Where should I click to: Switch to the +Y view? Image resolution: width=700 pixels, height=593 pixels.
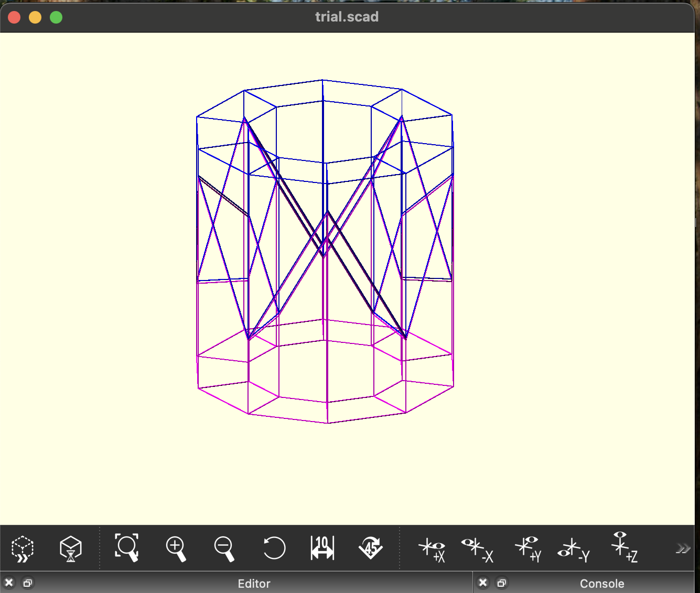pos(527,549)
